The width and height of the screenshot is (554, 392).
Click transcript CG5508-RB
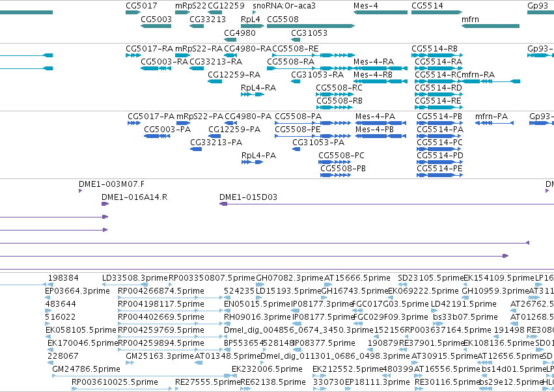coord(335,107)
